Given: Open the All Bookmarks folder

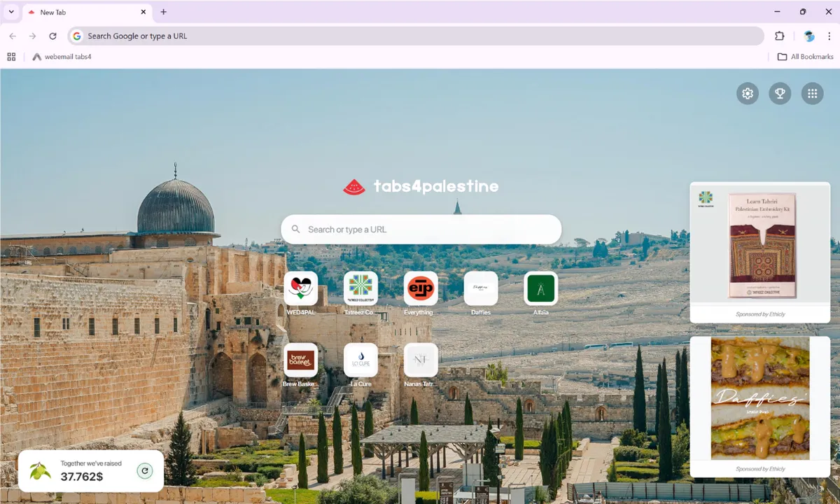Looking at the screenshot, I should pyautogui.click(x=806, y=57).
